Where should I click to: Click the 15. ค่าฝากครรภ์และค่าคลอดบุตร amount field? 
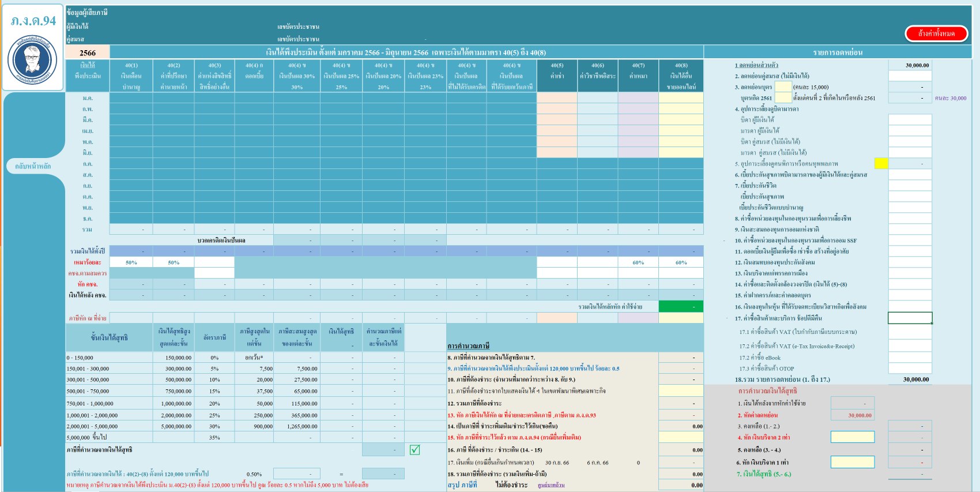[910, 295]
